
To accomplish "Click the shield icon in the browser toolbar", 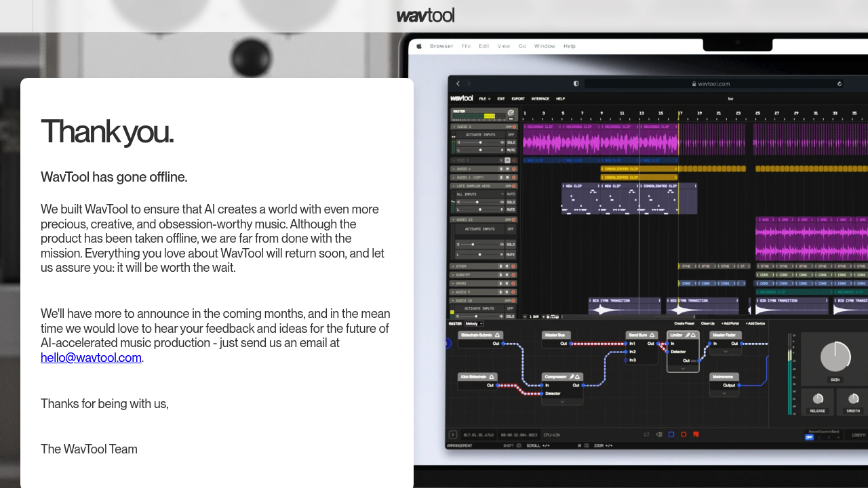I will (x=576, y=84).
